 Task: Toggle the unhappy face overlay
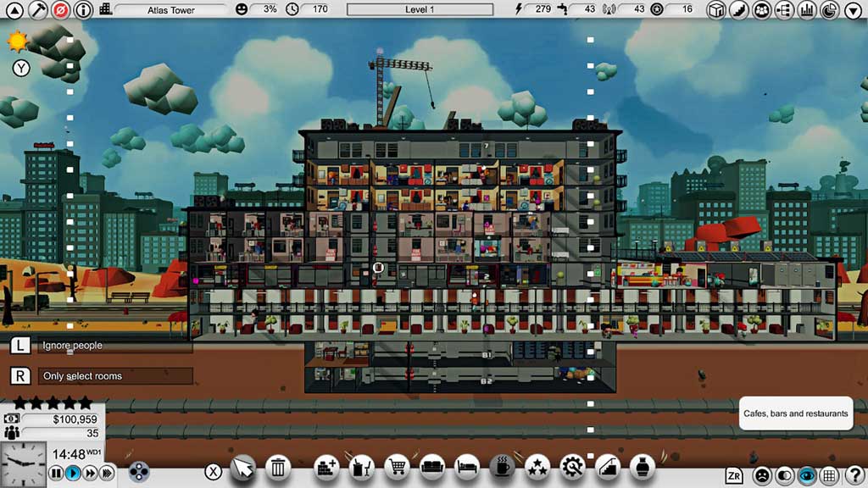(762, 475)
